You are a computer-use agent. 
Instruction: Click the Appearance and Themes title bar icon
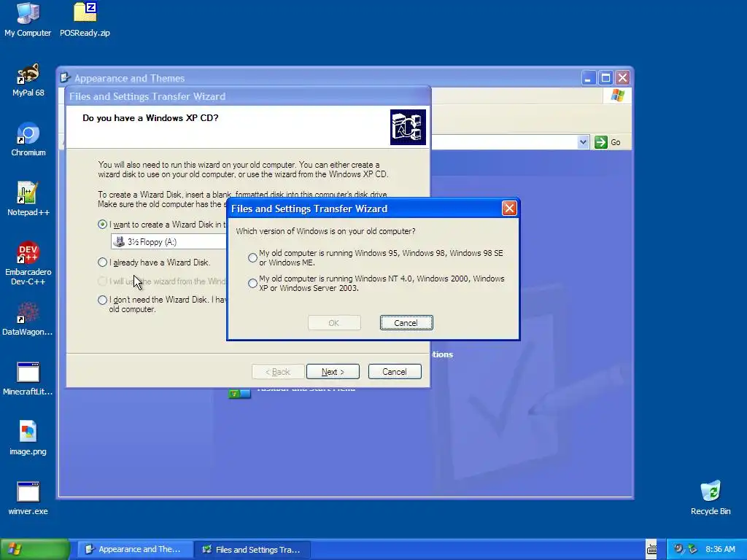tap(65, 78)
